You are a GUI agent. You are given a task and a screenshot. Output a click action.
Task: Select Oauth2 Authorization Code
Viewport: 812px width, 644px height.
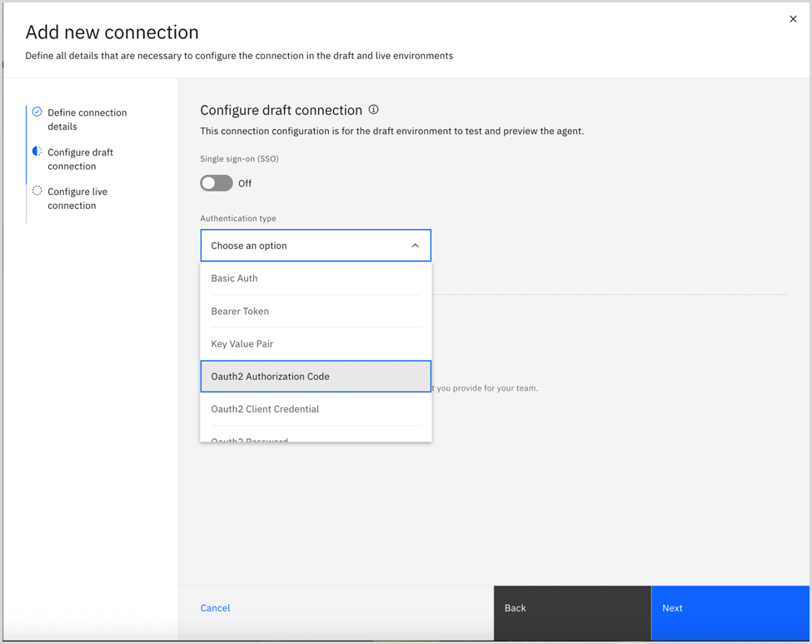click(315, 376)
